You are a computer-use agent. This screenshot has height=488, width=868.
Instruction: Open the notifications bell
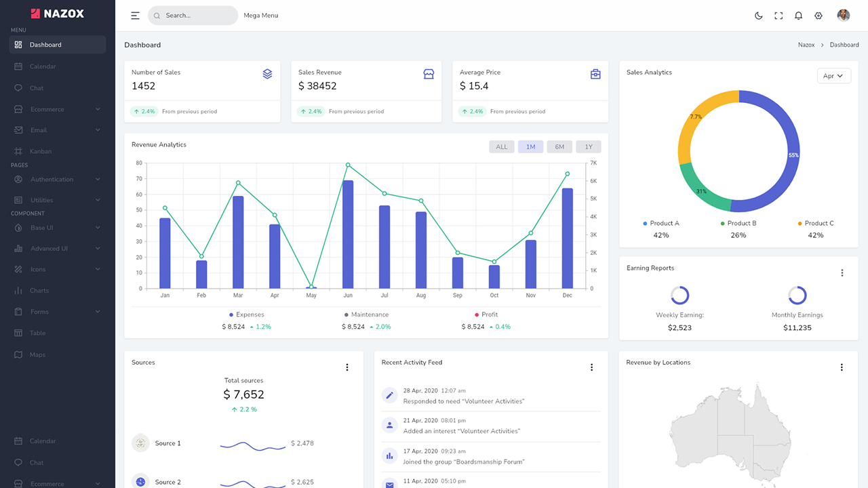[x=798, y=15]
